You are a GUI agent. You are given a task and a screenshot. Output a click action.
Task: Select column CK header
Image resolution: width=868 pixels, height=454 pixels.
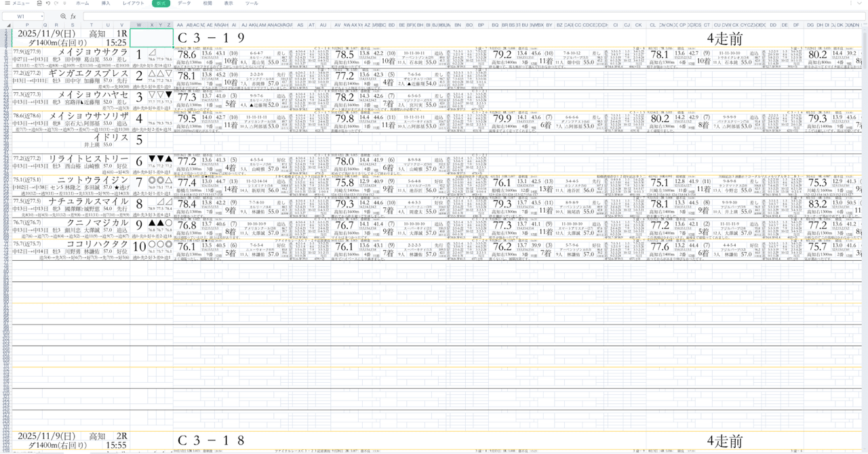[x=638, y=25]
